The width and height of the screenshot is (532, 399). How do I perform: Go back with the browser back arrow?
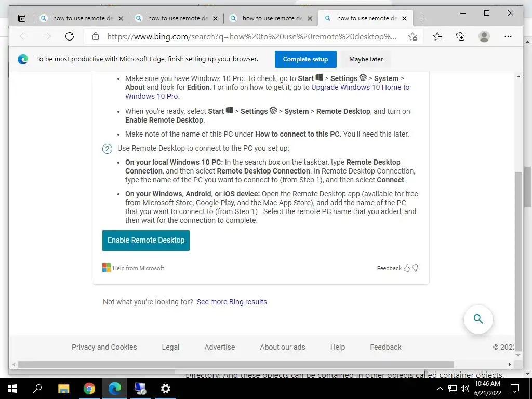click(24, 36)
